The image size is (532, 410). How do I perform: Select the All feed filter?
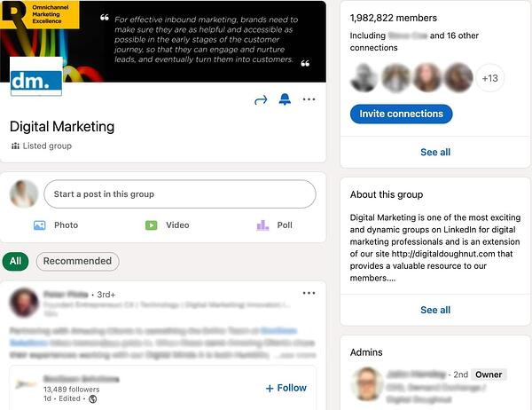click(15, 261)
